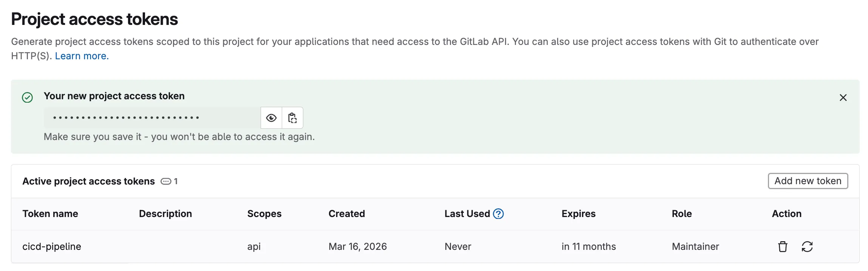Click the api scope cell

(254, 247)
